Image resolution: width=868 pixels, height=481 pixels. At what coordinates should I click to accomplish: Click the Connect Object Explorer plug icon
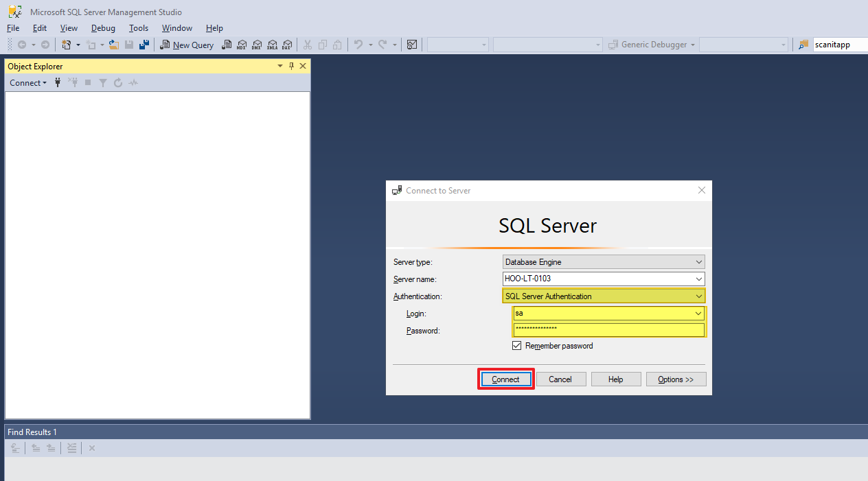pos(58,82)
